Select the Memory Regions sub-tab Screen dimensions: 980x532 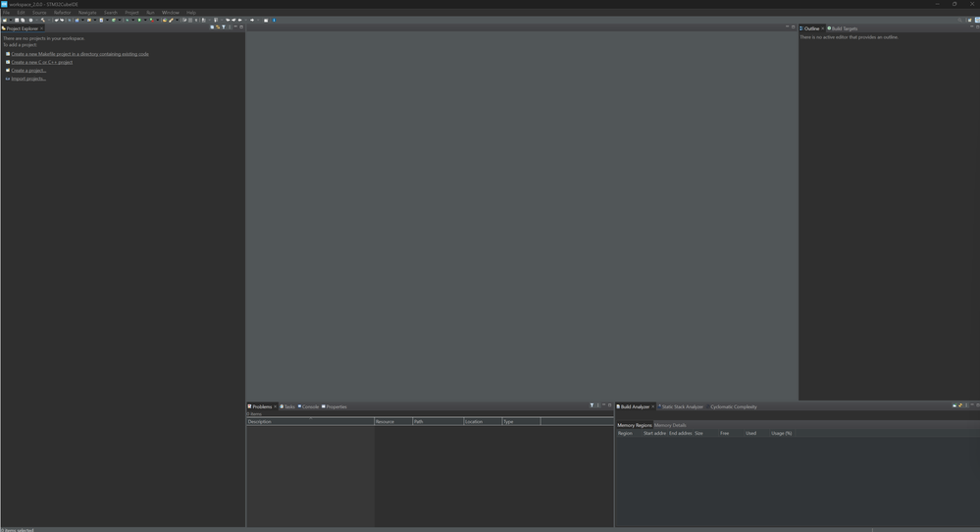[x=635, y=425]
